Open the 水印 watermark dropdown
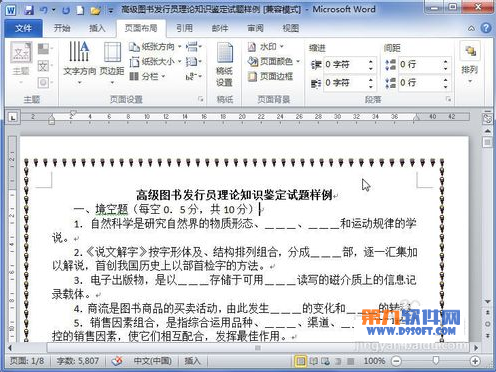The image size is (496, 372). pyautogui.click(x=266, y=47)
